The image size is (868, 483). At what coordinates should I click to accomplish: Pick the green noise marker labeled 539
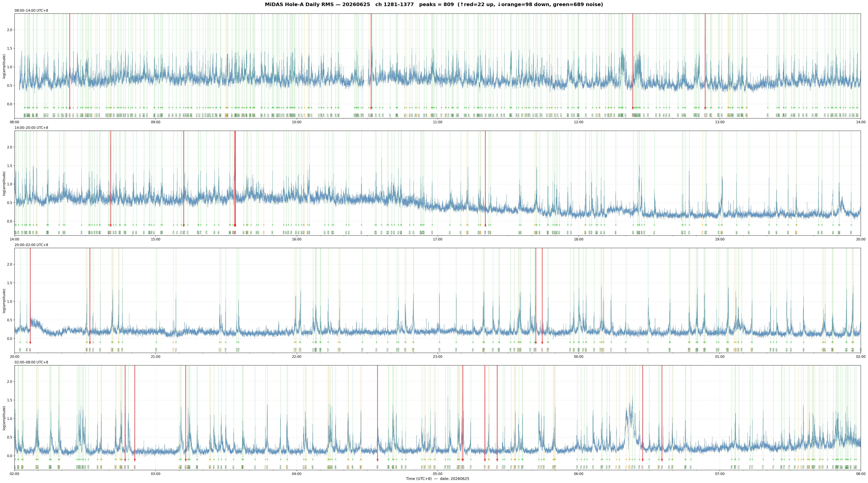click(x=439, y=342)
